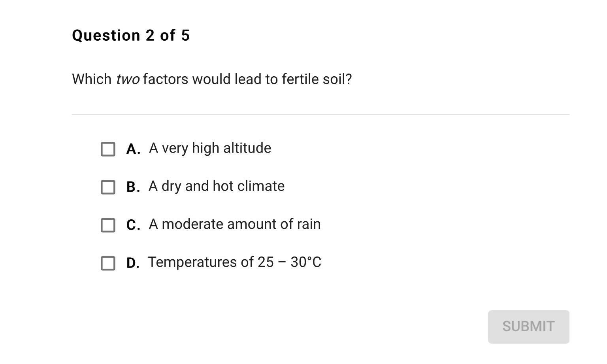The width and height of the screenshot is (607, 364).
Task: Check the box for option A
Action: 108,149
